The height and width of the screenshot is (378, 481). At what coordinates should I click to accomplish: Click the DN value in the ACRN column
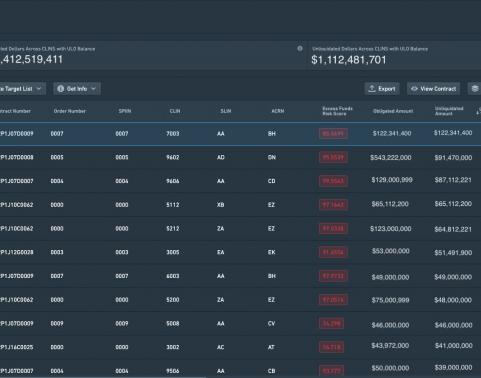[272, 157]
